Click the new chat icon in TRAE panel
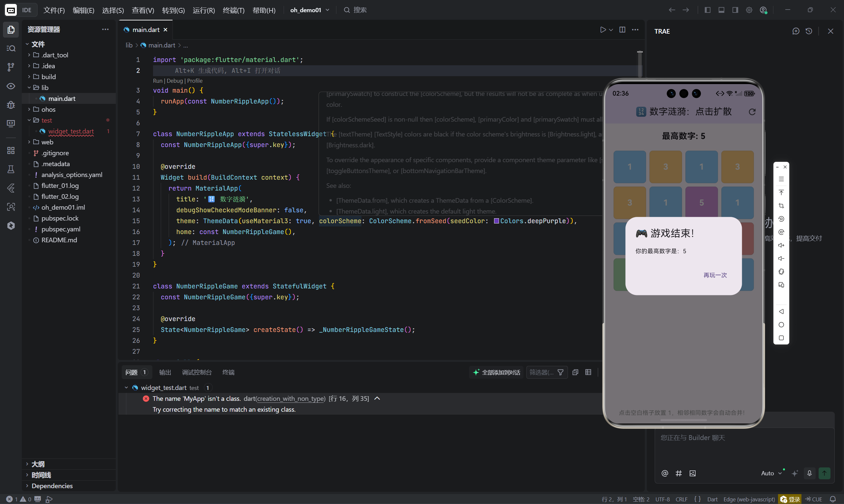Screen dimensions: 844x504 pos(796,31)
